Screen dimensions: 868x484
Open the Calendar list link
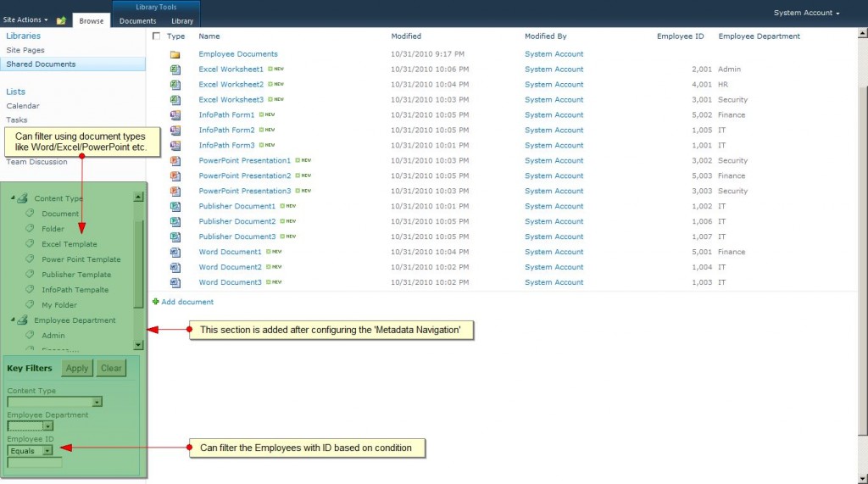click(x=23, y=106)
